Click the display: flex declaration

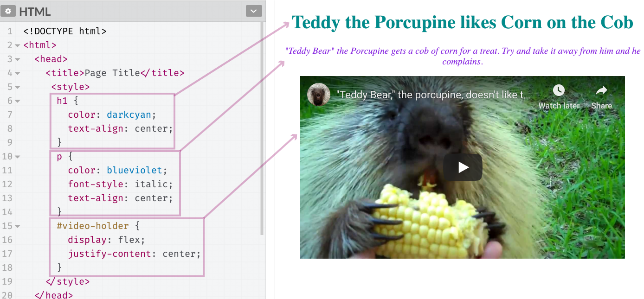click(106, 240)
